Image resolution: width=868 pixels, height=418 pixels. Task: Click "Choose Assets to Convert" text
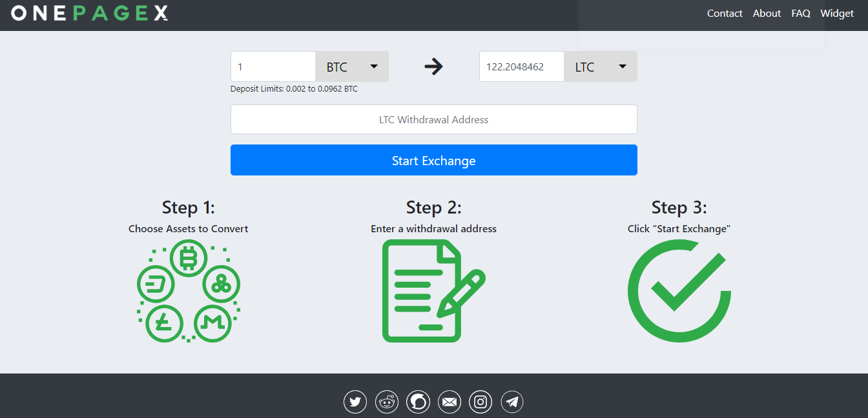189,229
